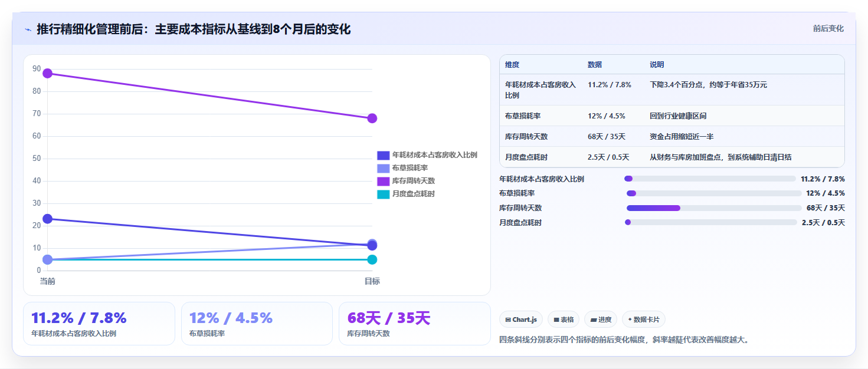Click the 维度 column header
This screenshot has height=369, width=868.
point(512,65)
